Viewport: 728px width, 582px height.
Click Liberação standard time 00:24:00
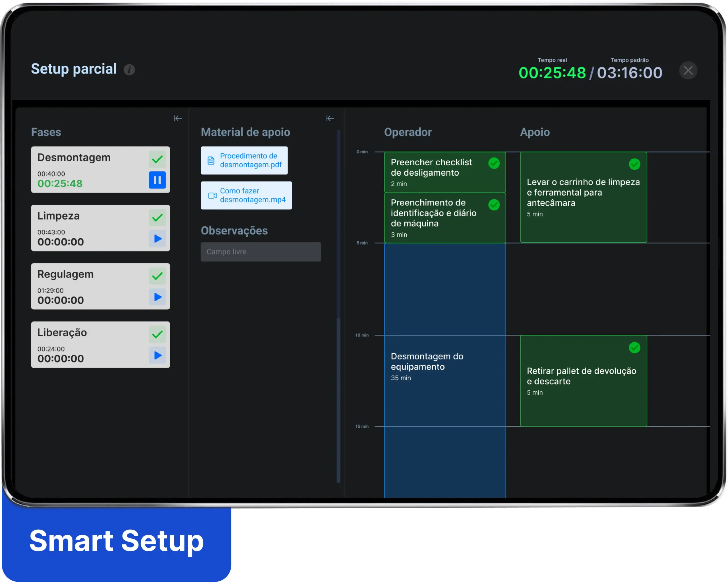[51, 349]
